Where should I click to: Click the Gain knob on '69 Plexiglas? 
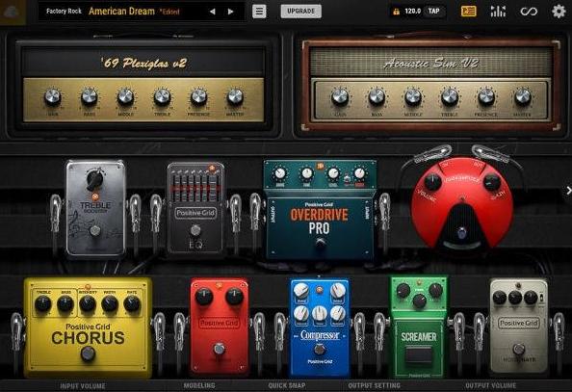(53, 96)
